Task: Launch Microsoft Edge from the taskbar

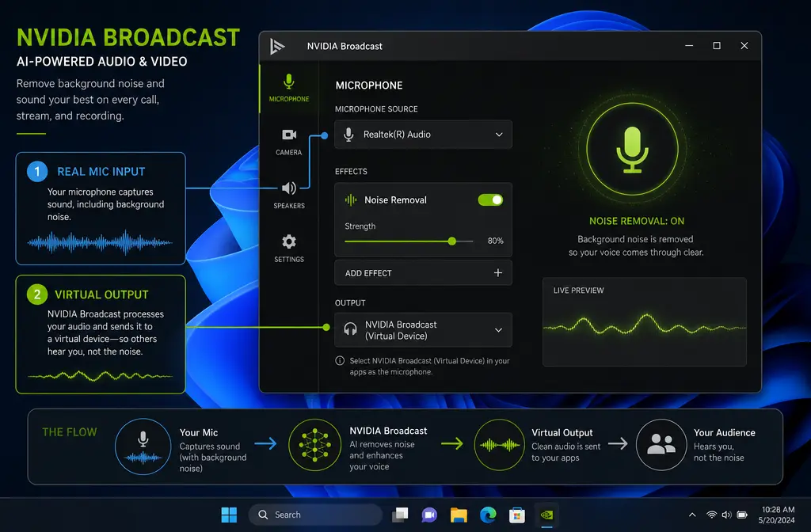Action: (x=488, y=515)
